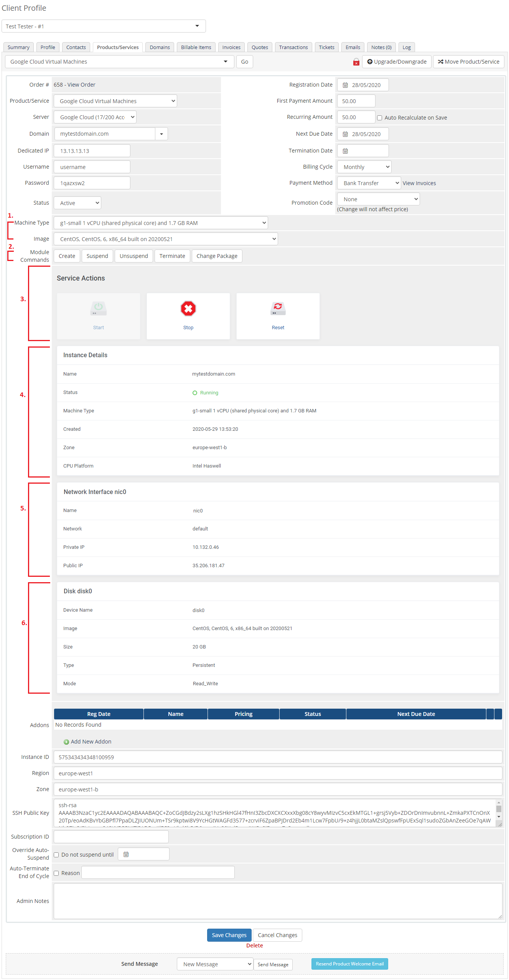
Task: Switch to the Billable Items tab
Action: [x=196, y=47]
